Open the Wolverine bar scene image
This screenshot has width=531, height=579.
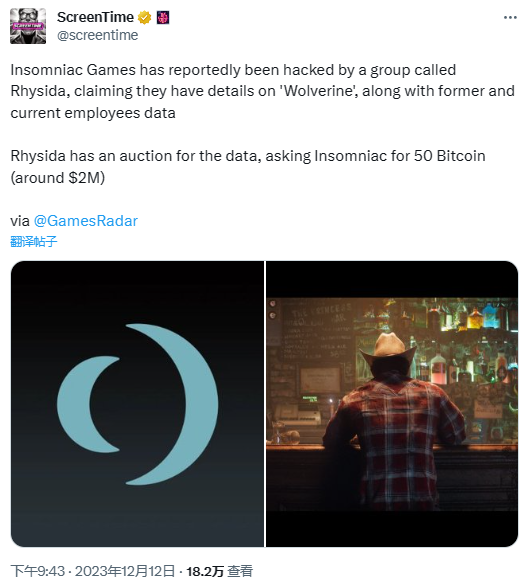click(x=392, y=404)
